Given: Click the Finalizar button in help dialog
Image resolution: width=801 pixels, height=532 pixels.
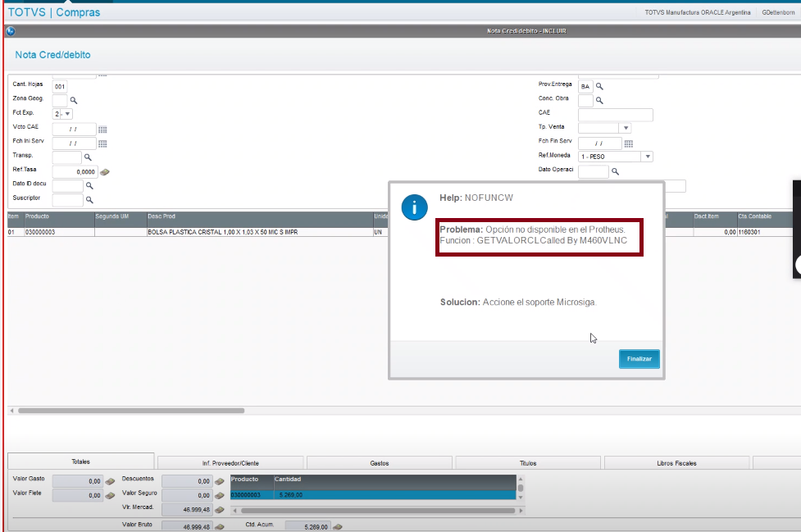Looking at the screenshot, I should click(639, 359).
